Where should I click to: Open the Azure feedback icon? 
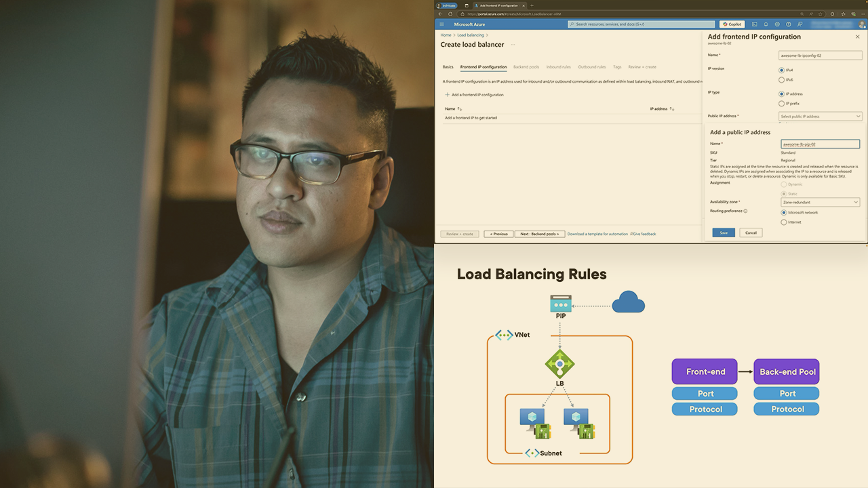tap(799, 24)
